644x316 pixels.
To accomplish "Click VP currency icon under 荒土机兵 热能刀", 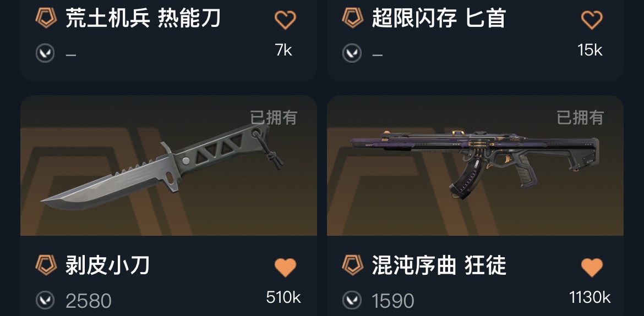I will [45, 53].
